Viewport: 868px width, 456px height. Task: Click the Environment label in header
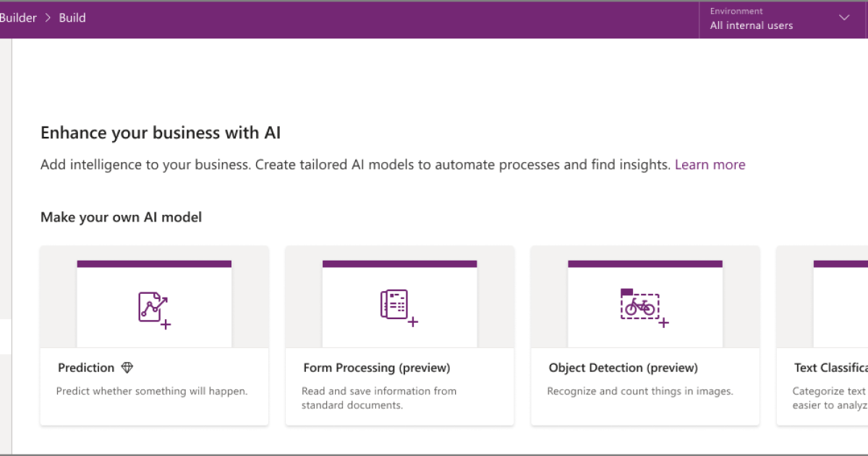736,12
